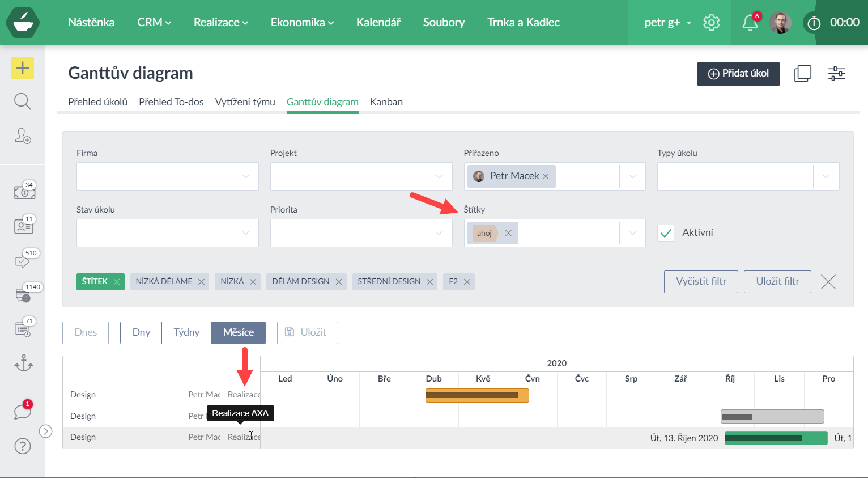Open the Priorita dropdown

tap(439, 233)
